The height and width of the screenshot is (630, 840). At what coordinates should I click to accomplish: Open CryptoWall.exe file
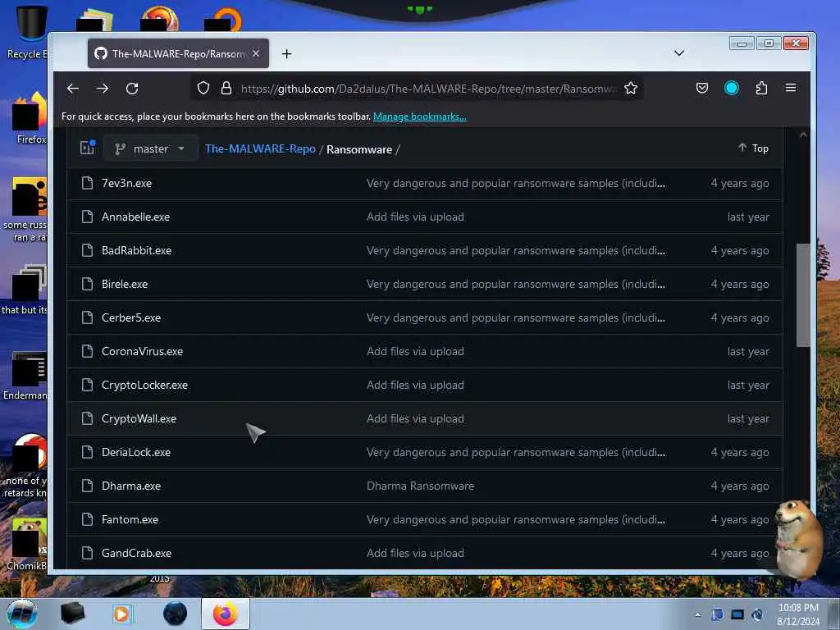[139, 419]
